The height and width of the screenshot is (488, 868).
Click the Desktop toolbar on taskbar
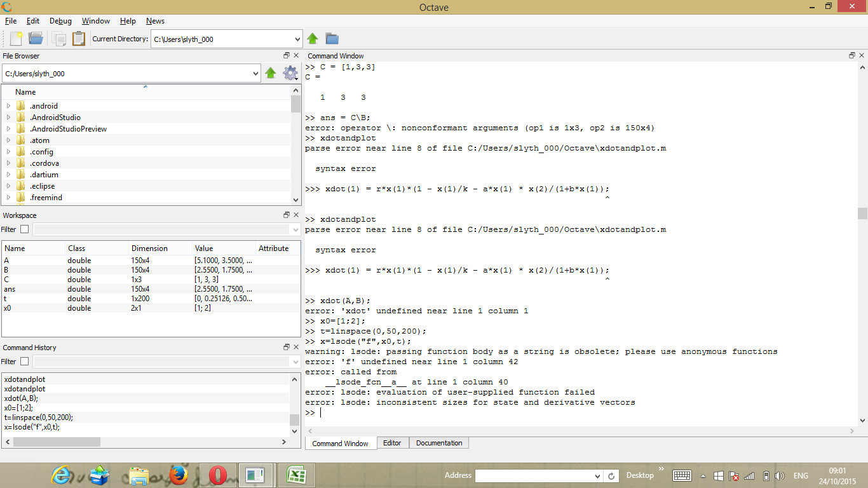[640, 475]
